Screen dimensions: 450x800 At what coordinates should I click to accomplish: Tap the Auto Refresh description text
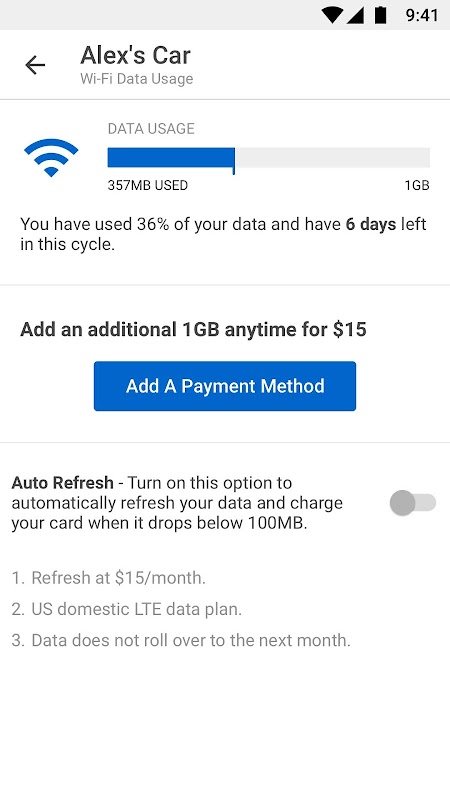pos(177,503)
